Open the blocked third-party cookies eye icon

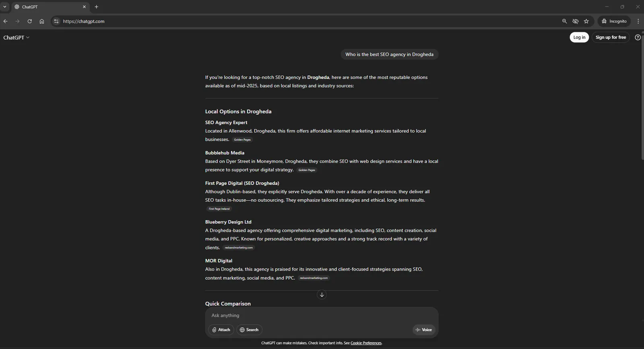576,21
